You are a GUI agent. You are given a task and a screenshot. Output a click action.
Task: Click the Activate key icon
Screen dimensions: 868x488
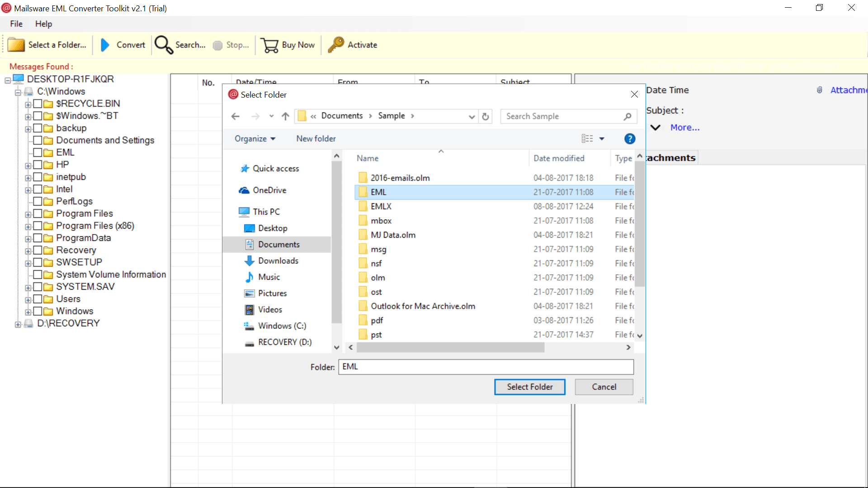(336, 45)
